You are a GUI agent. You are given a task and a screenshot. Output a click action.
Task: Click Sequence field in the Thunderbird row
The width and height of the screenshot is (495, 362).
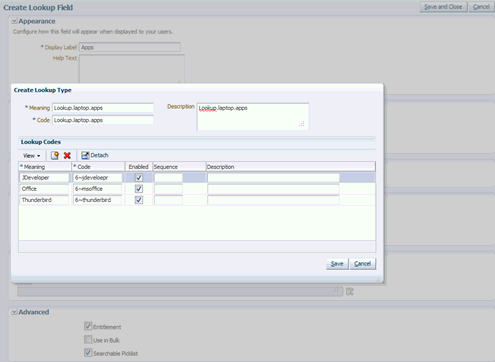(168, 200)
